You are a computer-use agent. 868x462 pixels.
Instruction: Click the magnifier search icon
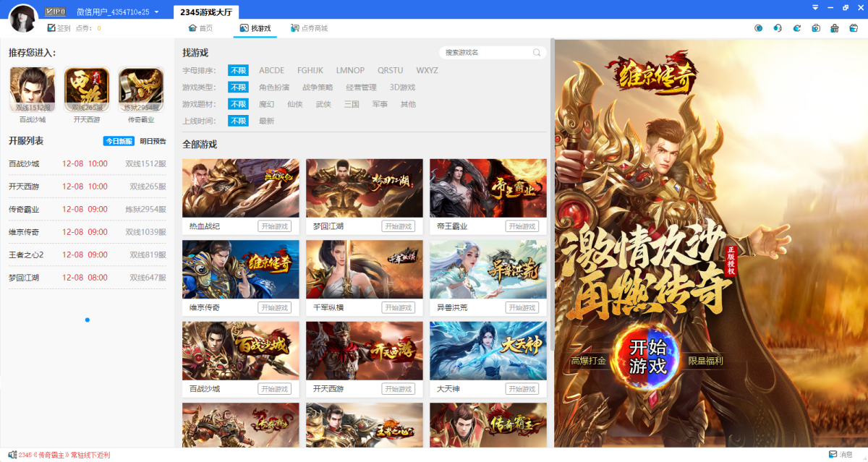coord(537,53)
